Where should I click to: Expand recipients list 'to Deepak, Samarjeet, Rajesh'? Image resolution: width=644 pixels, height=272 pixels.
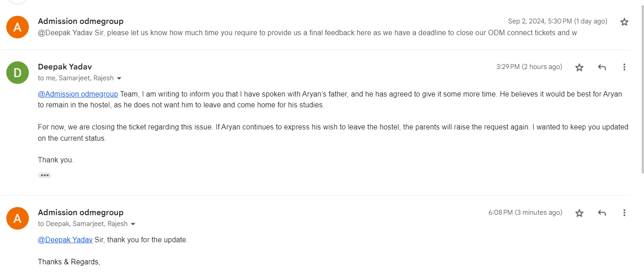(133, 224)
